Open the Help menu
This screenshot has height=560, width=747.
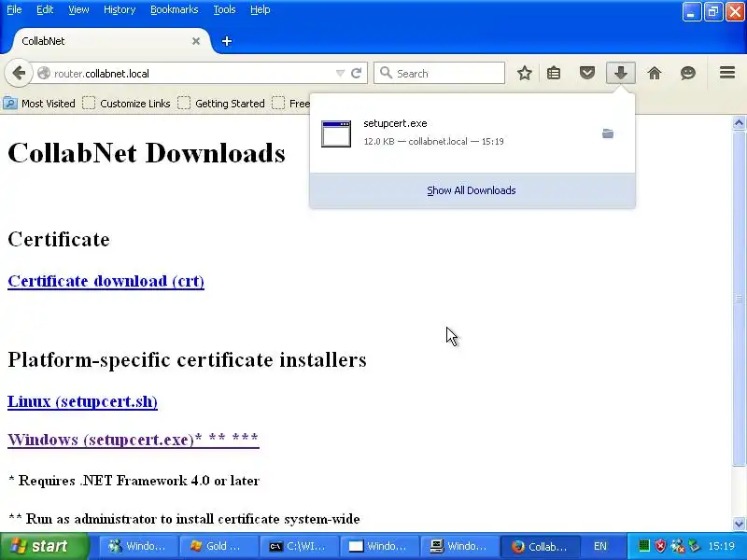tap(261, 9)
